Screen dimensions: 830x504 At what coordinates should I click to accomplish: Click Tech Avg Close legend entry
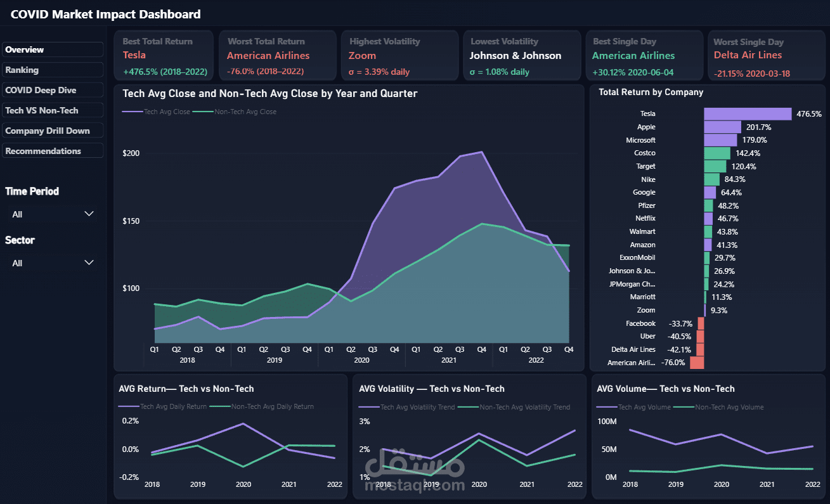click(156, 112)
